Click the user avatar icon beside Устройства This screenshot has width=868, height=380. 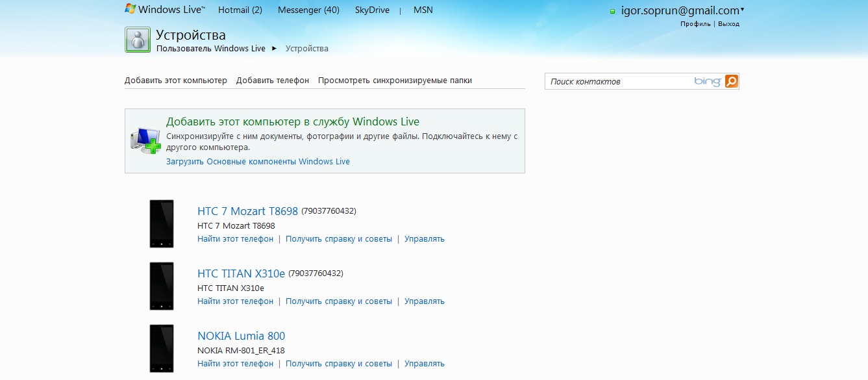138,40
